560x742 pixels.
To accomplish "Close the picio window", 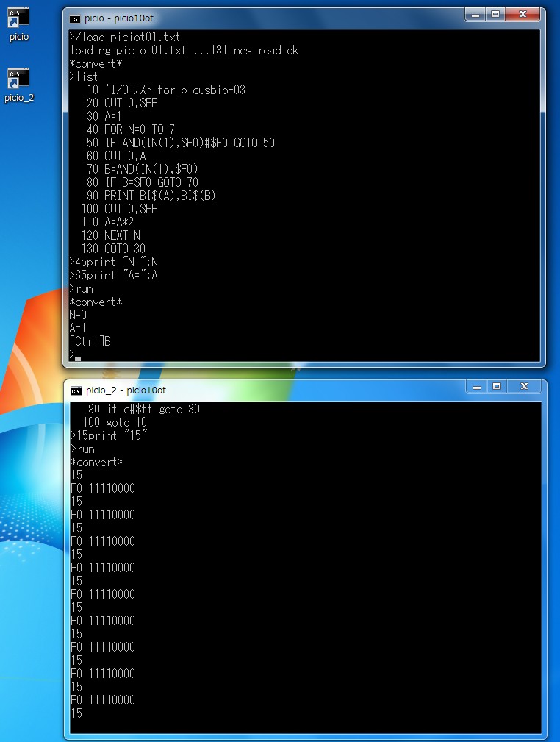I will coord(523,15).
